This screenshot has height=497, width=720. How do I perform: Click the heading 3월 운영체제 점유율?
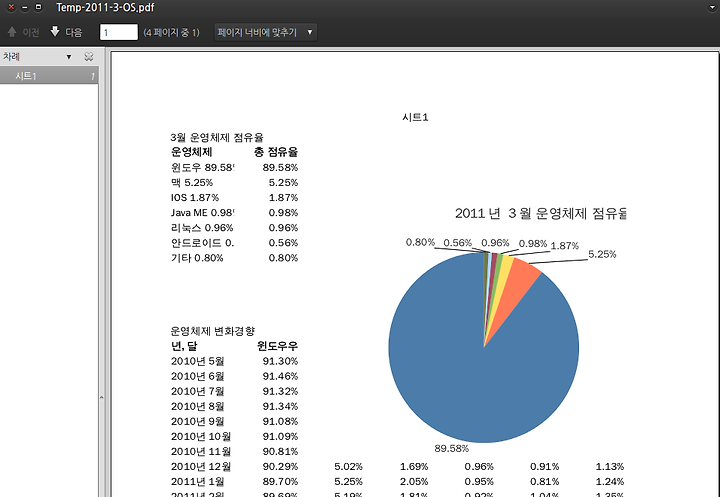tap(217, 137)
